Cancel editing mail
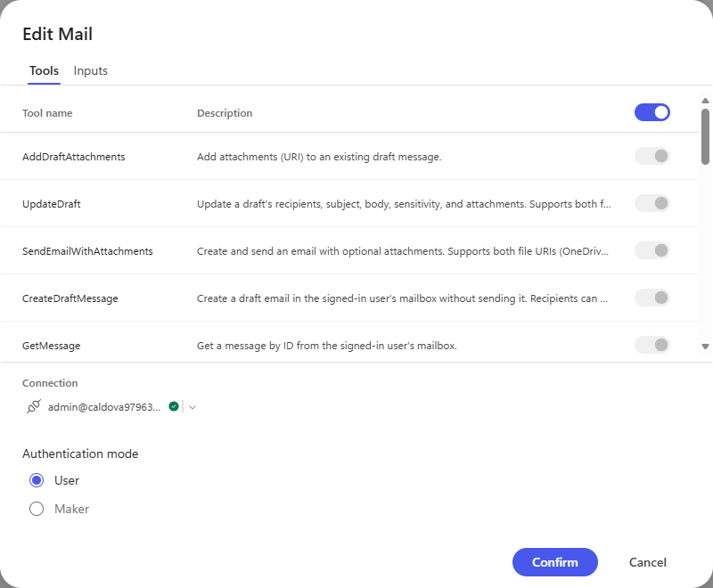The width and height of the screenshot is (713, 588). (x=648, y=562)
